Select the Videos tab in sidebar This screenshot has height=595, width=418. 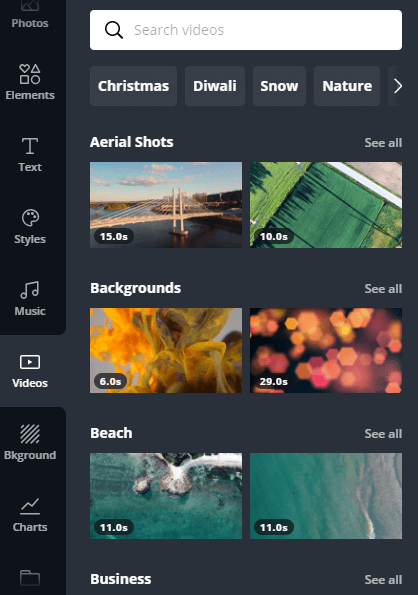[x=30, y=371]
